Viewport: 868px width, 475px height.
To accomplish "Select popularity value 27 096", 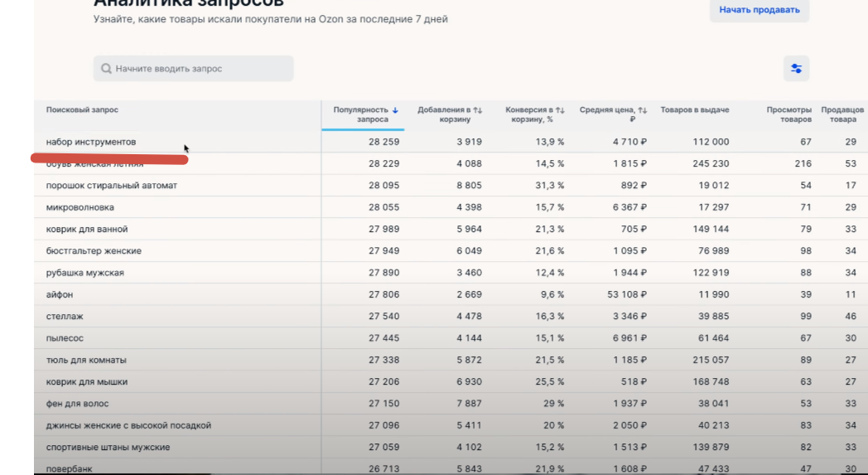I will click(x=383, y=425).
